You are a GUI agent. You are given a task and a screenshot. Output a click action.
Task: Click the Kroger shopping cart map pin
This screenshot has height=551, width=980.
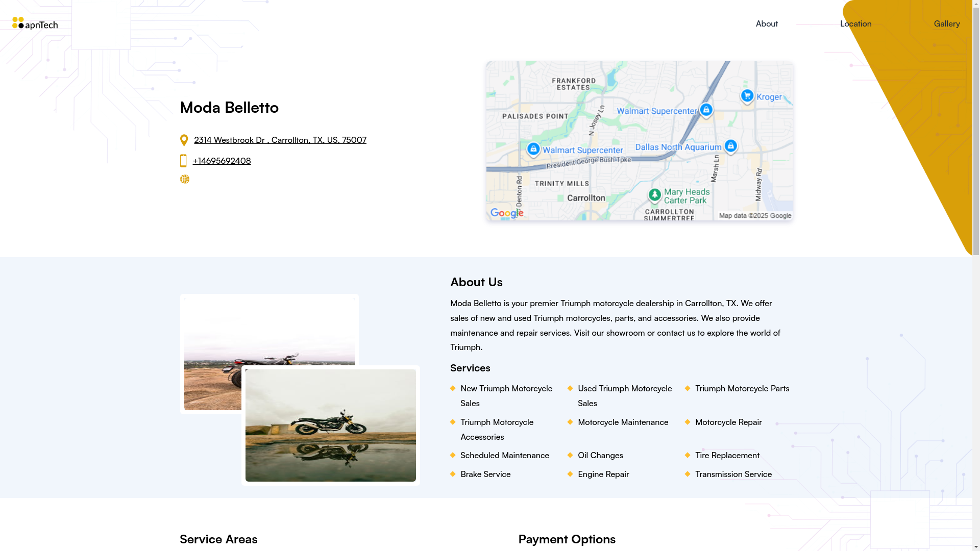pos(747,96)
